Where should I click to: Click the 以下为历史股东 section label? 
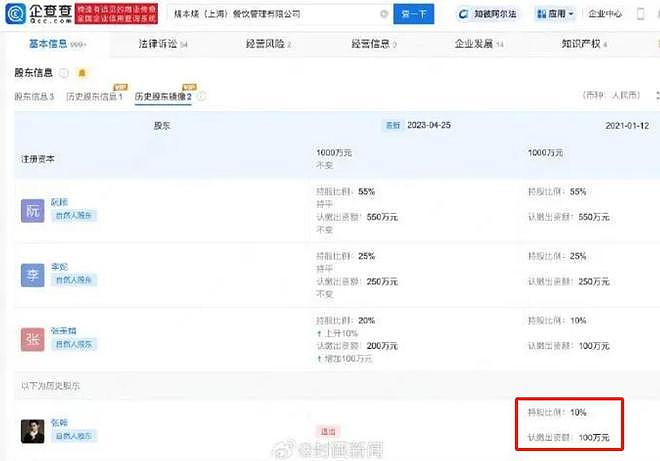point(51,386)
